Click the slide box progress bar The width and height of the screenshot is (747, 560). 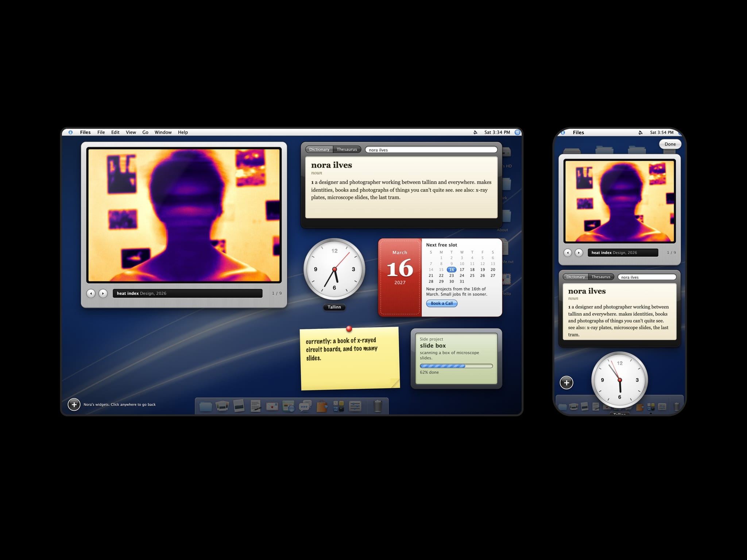[456, 366]
